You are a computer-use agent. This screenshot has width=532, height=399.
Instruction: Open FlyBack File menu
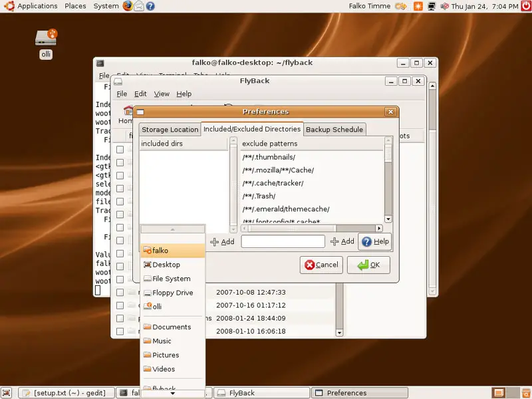[x=122, y=94]
